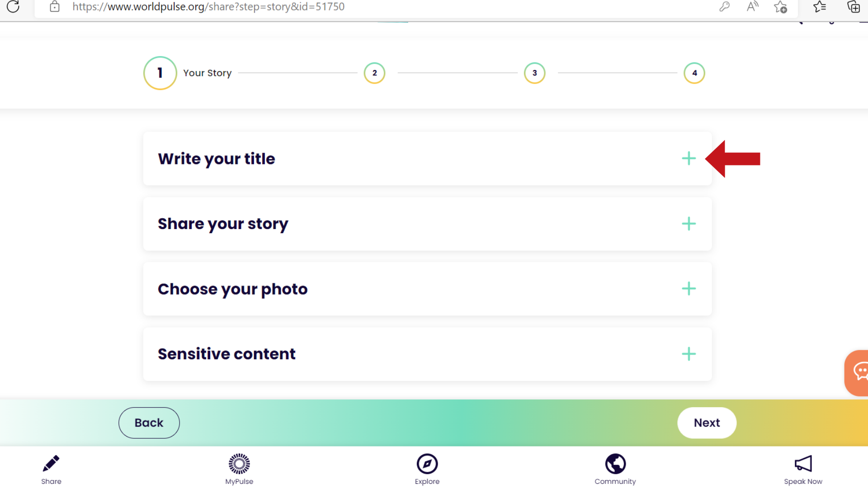Open the Community globe icon
The image size is (868, 488).
click(x=615, y=464)
